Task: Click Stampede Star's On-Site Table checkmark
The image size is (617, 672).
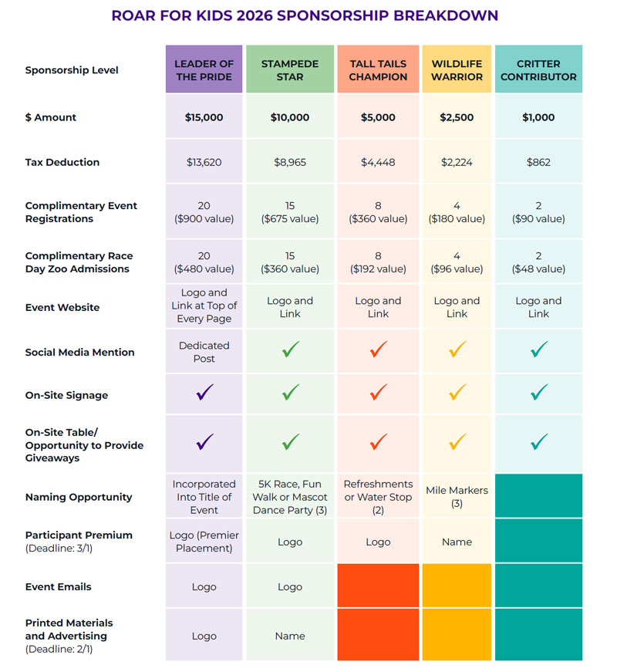Action: pyautogui.click(x=290, y=442)
